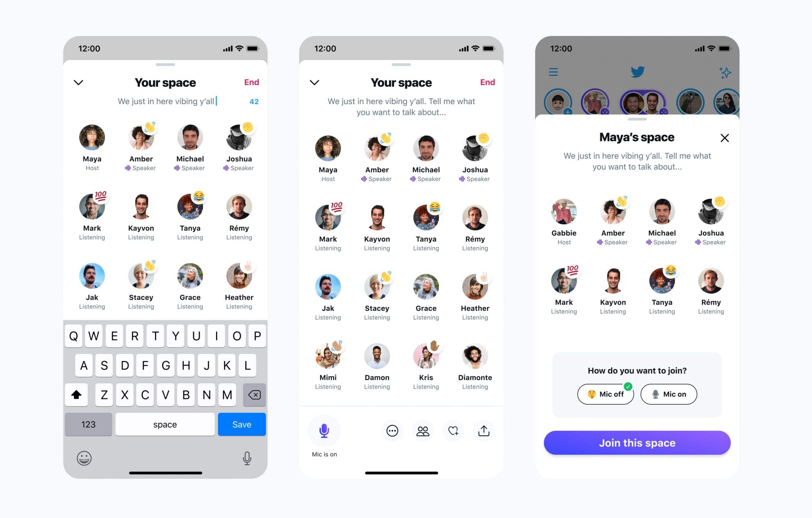Save the space title with Save button
Viewport: 812px width, 518px height.
pos(242,424)
